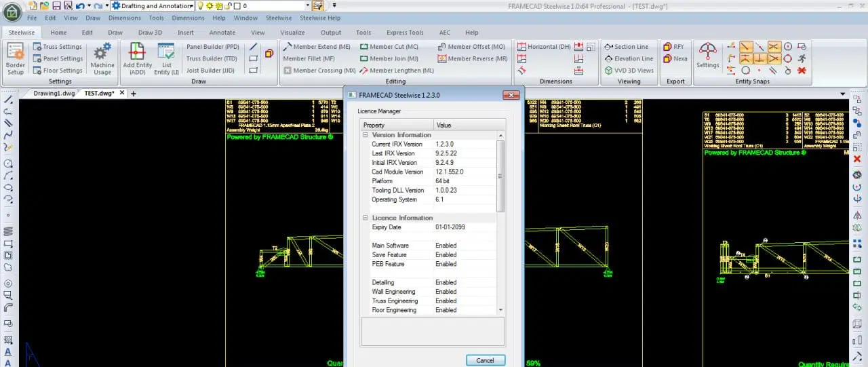Click Licence Manager list scrollbar down arrow
868x367 pixels.
[x=501, y=310]
